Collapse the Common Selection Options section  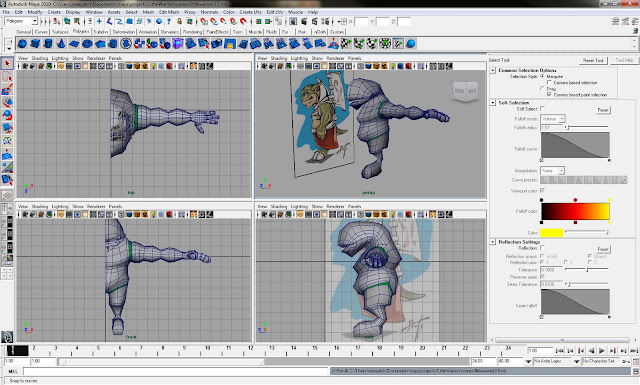coord(493,70)
